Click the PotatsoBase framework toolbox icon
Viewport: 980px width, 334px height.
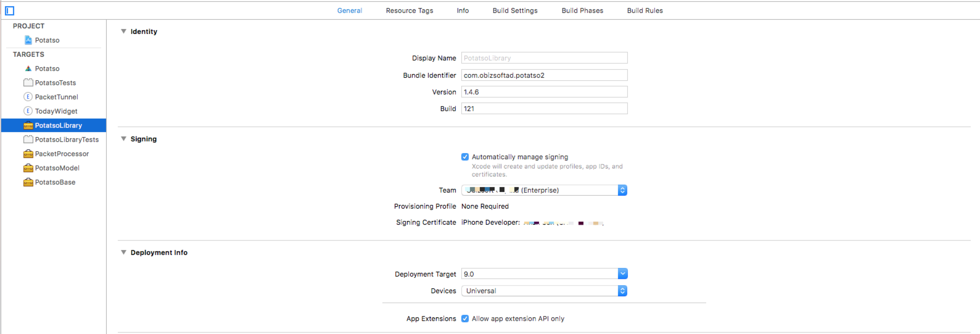tap(28, 182)
